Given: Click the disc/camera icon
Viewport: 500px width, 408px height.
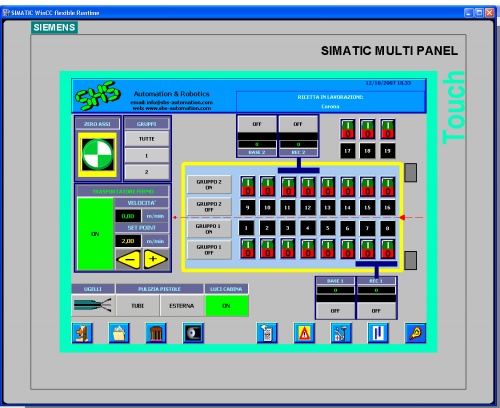Looking at the screenshot, I should point(193,333).
